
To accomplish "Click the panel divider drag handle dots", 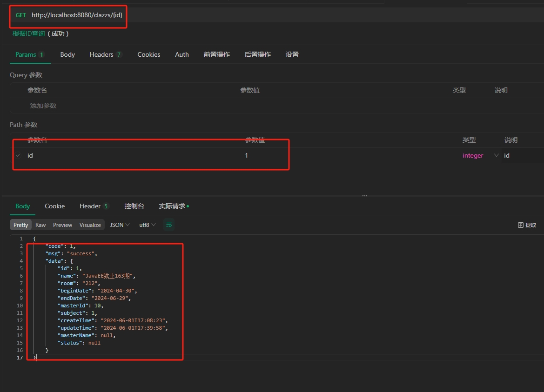I will pyautogui.click(x=364, y=196).
